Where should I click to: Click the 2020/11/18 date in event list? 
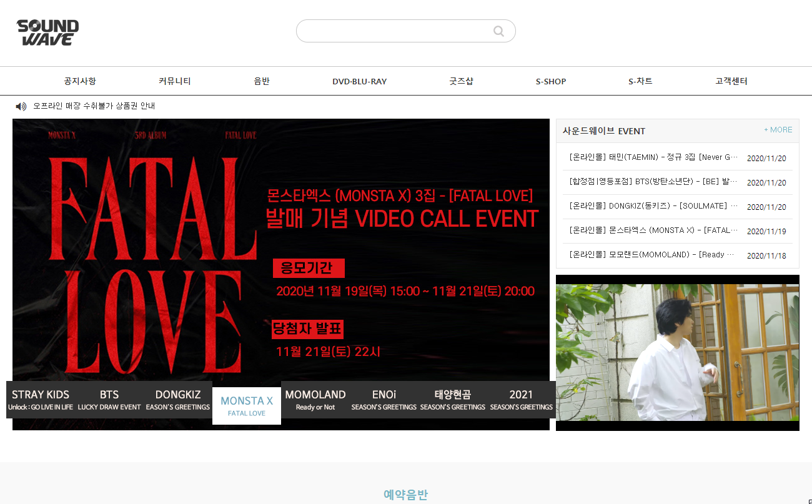766,255
